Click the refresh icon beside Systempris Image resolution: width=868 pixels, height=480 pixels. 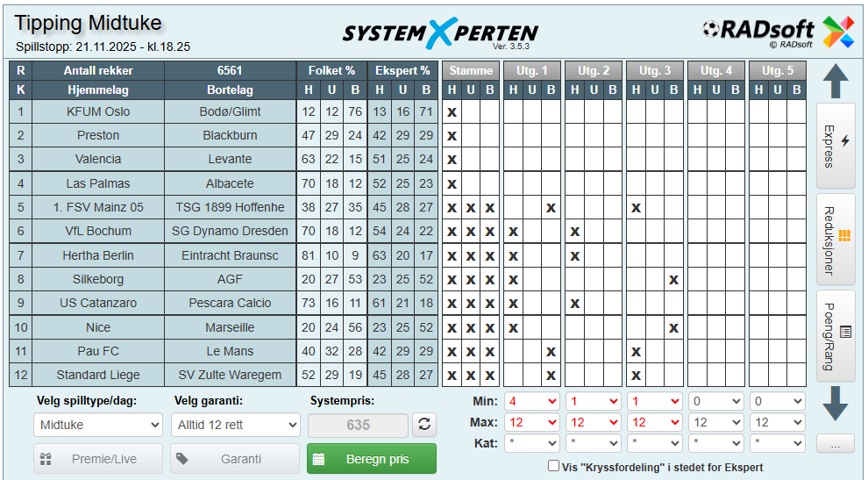[425, 425]
